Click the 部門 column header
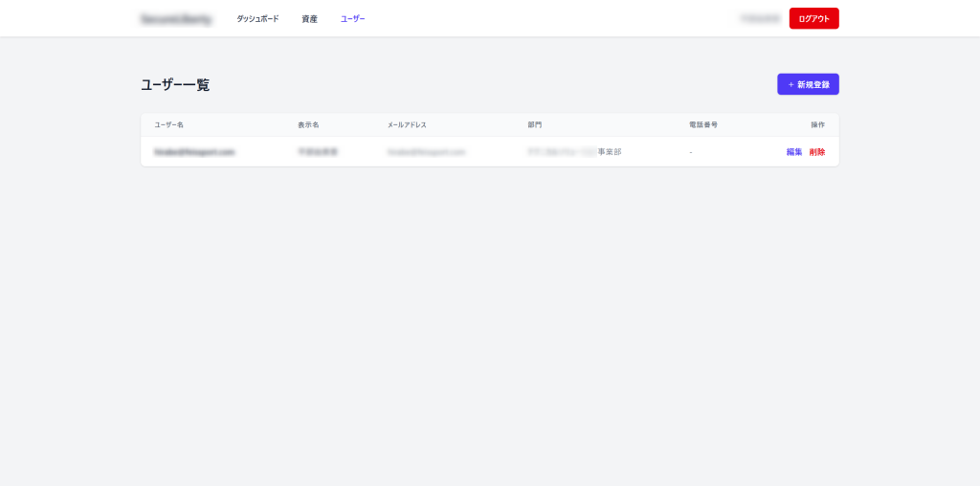Viewport: 980px width, 486px height. pos(534,125)
